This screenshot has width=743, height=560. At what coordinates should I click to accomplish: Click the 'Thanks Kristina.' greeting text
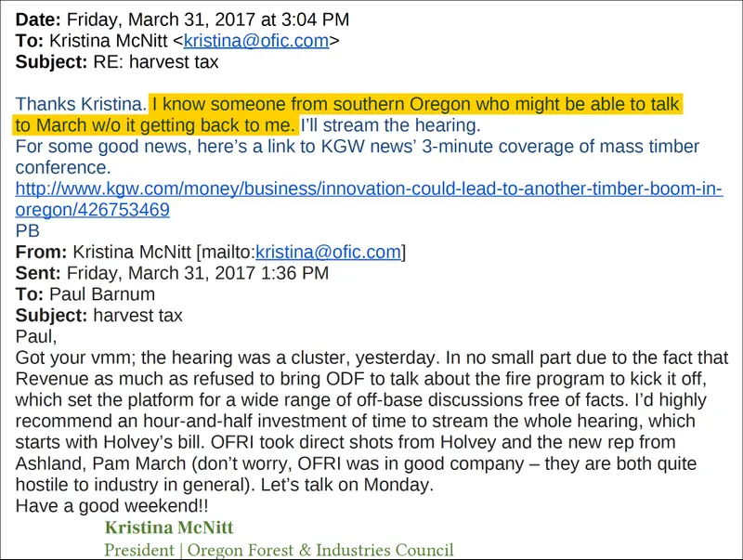81,104
